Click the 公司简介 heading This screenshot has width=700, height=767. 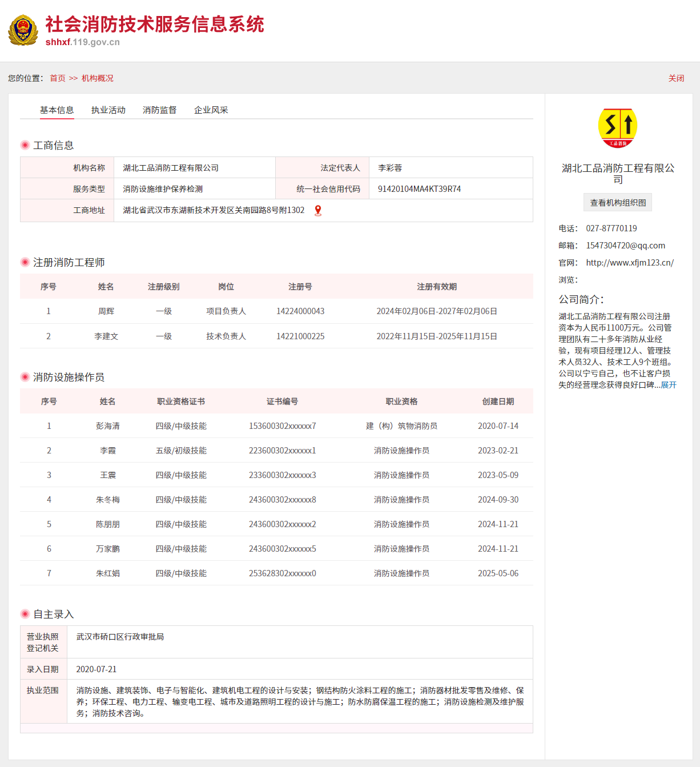(581, 299)
